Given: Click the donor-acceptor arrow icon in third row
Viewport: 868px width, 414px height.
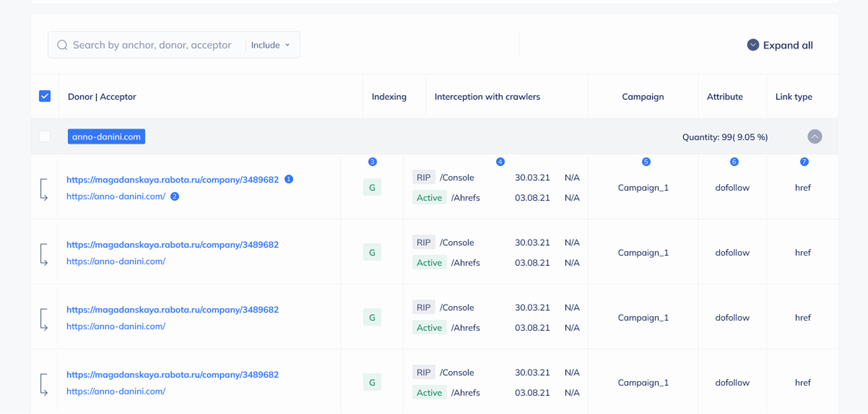Looking at the screenshot, I should point(44,319).
